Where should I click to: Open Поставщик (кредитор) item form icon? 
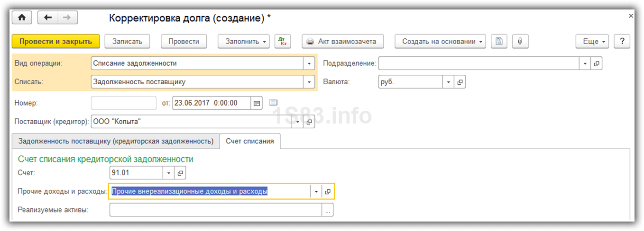[x=309, y=122]
